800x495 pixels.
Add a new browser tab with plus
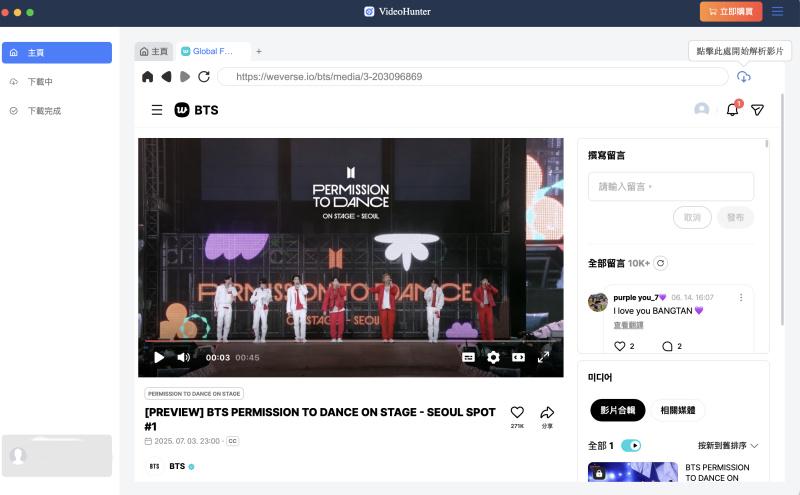point(259,51)
